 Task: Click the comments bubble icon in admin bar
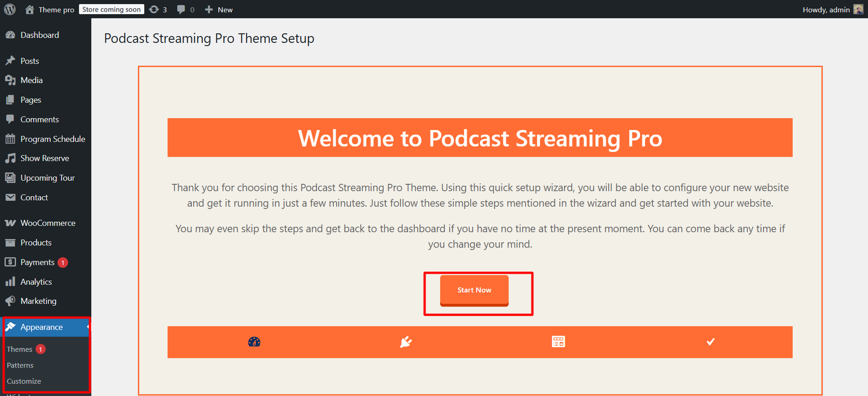pos(181,10)
